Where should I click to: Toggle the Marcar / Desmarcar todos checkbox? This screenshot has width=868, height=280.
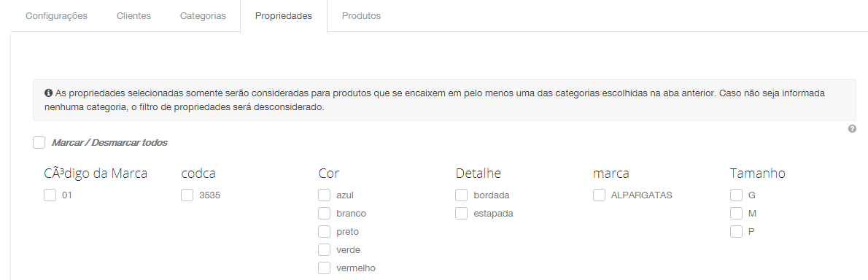[x=39, y=143]
